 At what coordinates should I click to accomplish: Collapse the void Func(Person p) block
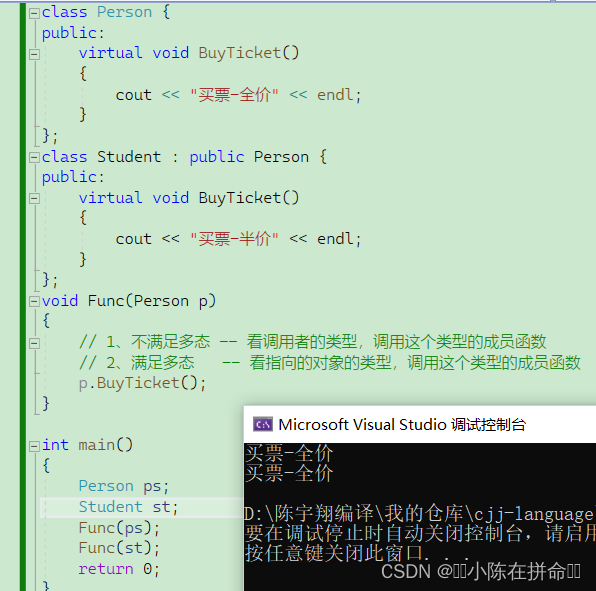tap(34, 302)
